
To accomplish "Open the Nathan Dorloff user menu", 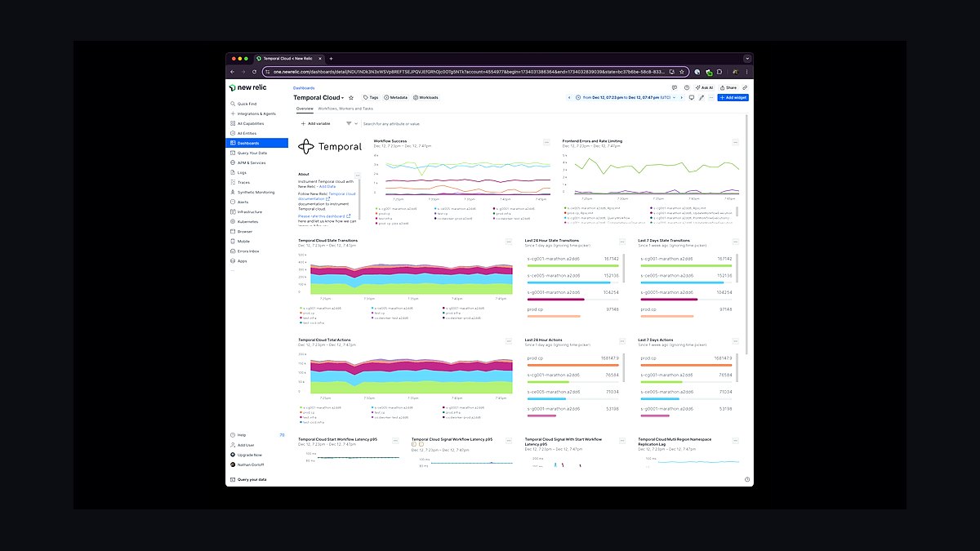I will click(257, 464).
